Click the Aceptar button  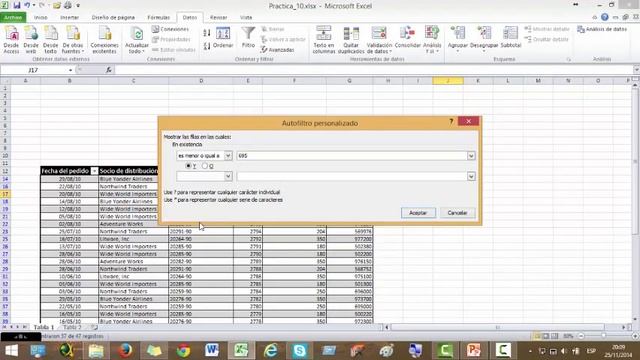click(x=418, y=213)
